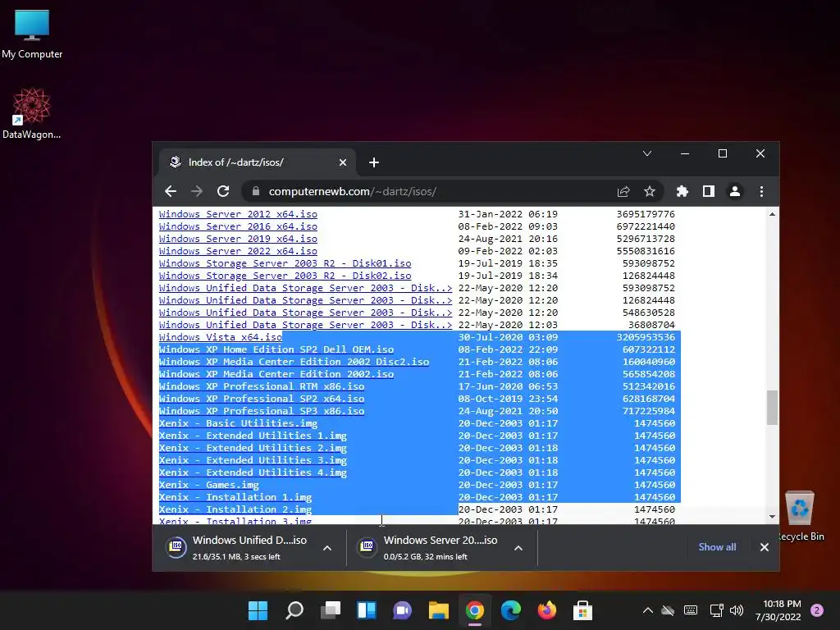Open the clock showing 10:18 PM
The height and width of the screenshot is (630, 840).
tap(778, 610)
